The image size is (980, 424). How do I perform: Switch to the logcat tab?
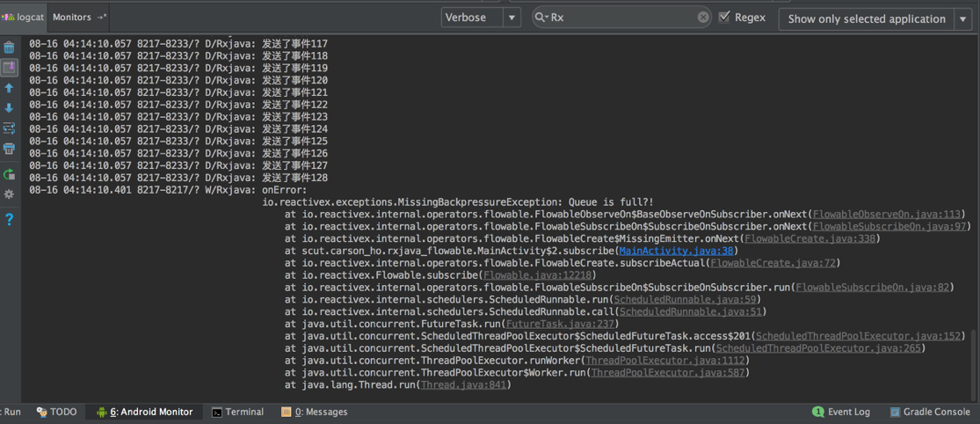(23, 18)
